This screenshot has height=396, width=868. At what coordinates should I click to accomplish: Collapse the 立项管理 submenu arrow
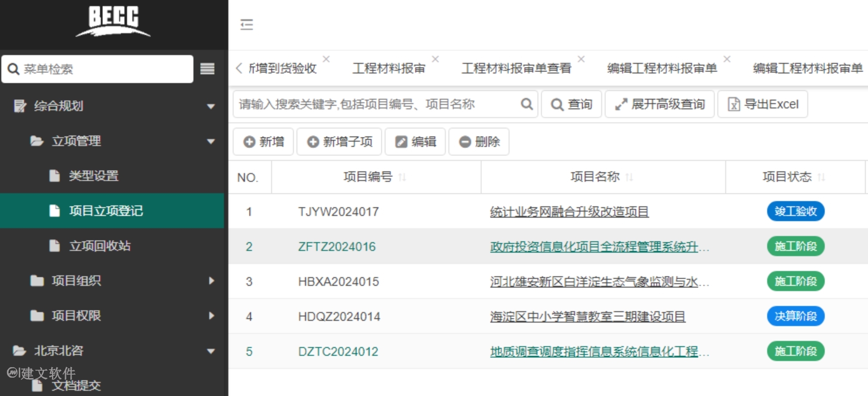click(211, 141)
